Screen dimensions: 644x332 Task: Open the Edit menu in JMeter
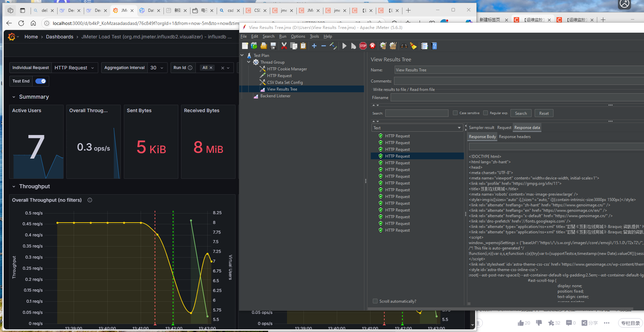click(x=255, y=36)
